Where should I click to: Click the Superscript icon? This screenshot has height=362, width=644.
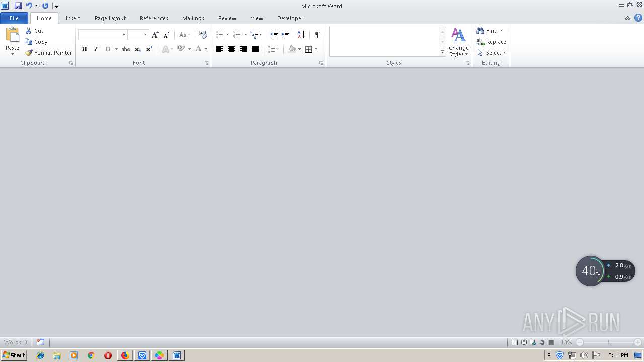149,49
